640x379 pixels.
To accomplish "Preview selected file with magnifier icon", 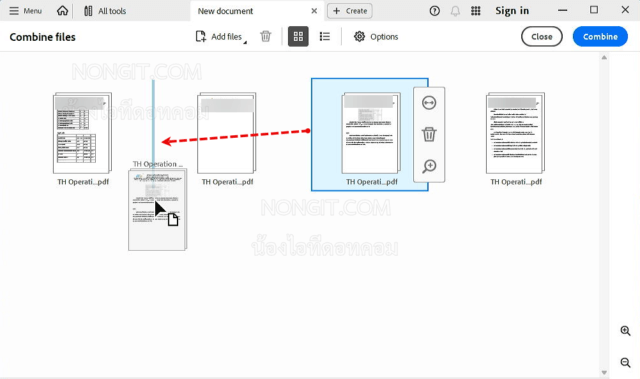I will point(429,166).
